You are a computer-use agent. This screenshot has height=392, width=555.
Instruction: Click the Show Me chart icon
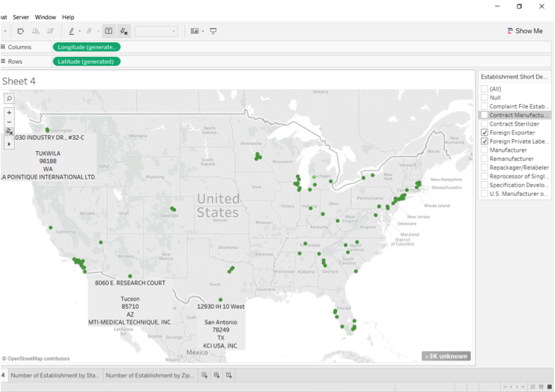pyautogui.click(x=510, y=31)
